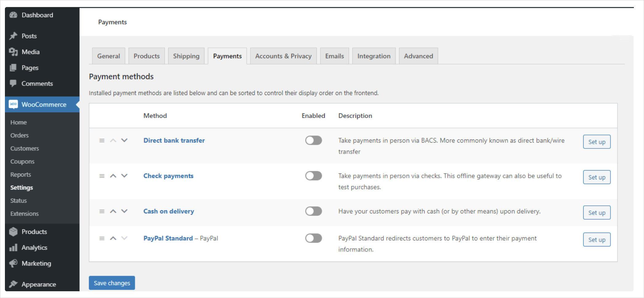Set up Direct bank transfer

click(597, 142)
